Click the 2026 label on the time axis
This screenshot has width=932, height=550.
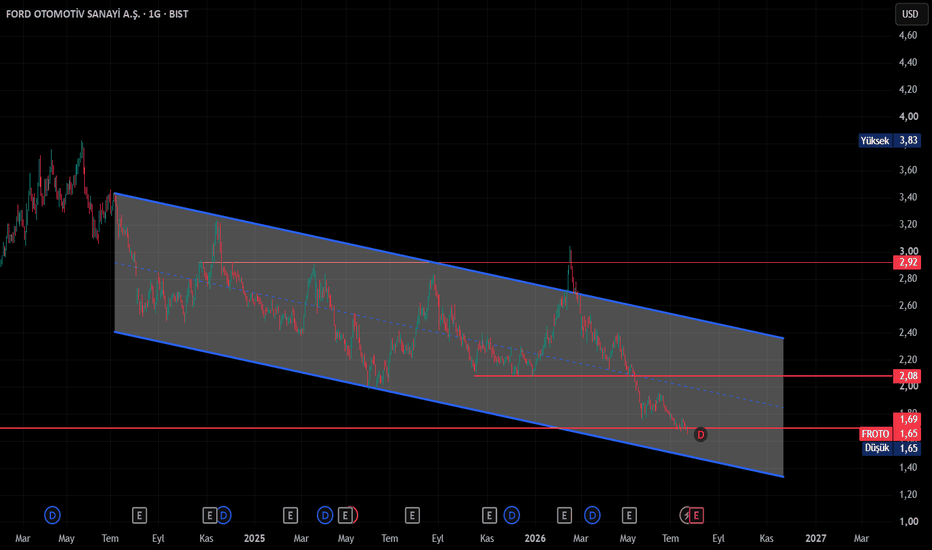coord(535,538)
